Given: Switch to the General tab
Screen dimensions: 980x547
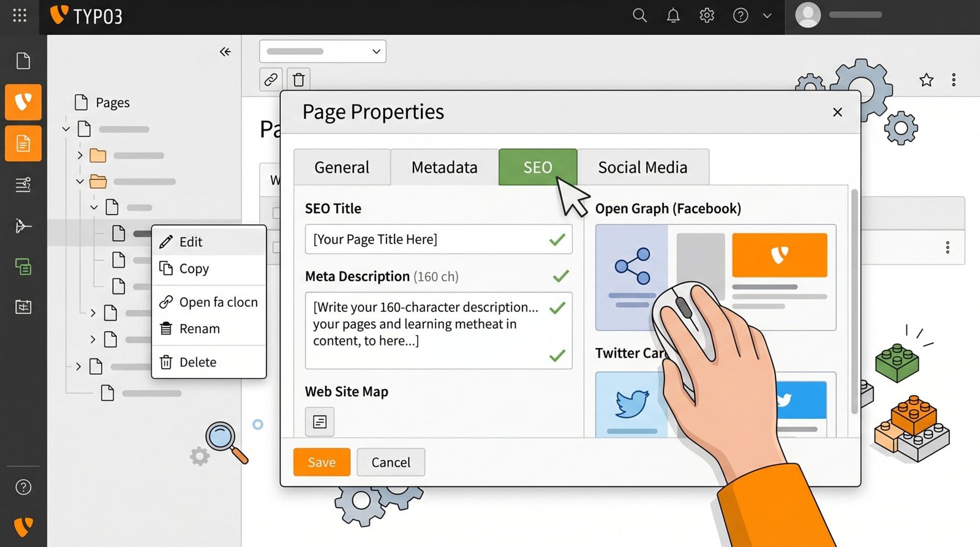Looking at the screenshot, I should (x=342, y=167).
